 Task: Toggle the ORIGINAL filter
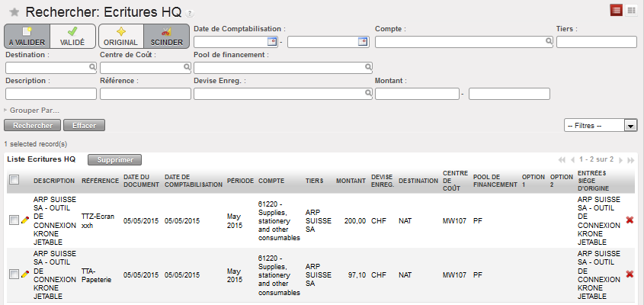point(120,36)
